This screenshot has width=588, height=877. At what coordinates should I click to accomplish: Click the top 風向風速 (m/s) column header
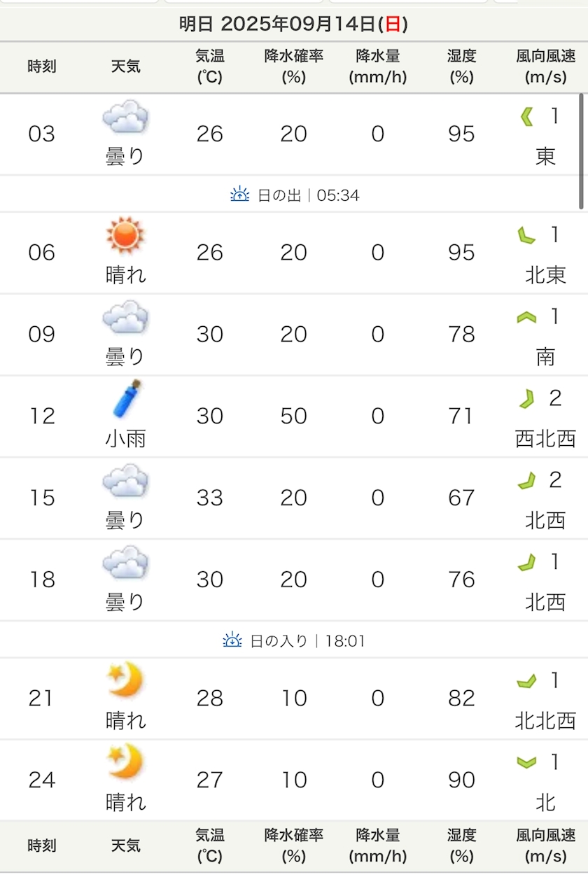pyautogui.click(x=545, y=66)
